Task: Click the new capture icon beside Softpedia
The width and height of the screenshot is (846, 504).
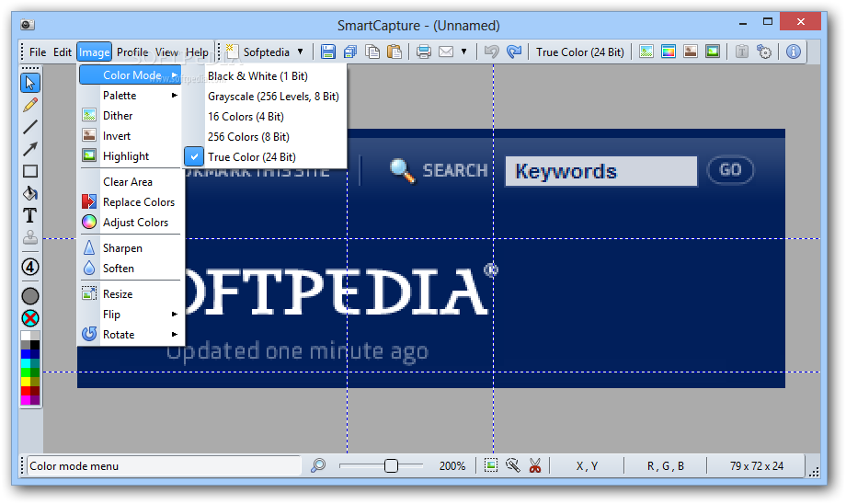Action: click(232, 52)
